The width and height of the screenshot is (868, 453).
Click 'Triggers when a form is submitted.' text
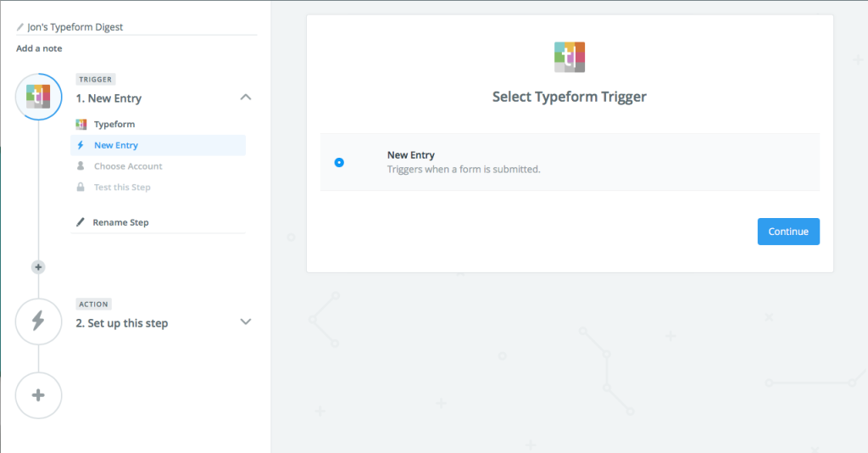(x=464, y=170)
